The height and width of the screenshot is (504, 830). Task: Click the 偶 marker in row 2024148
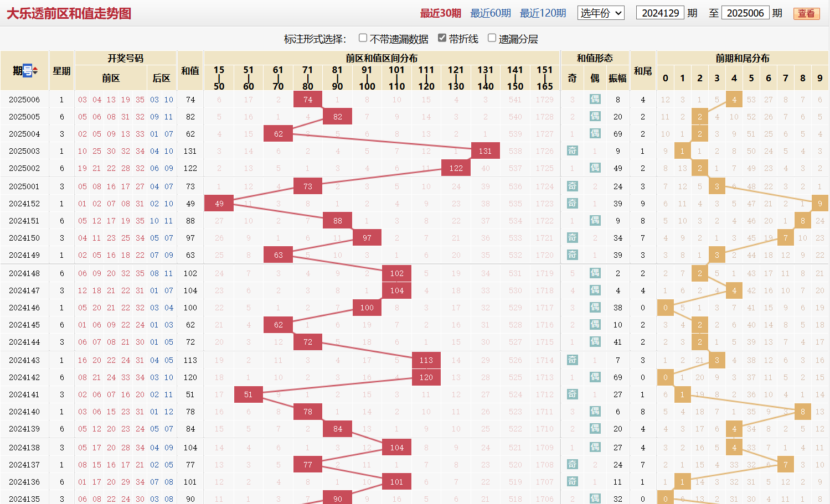click(x=595, y=273)
